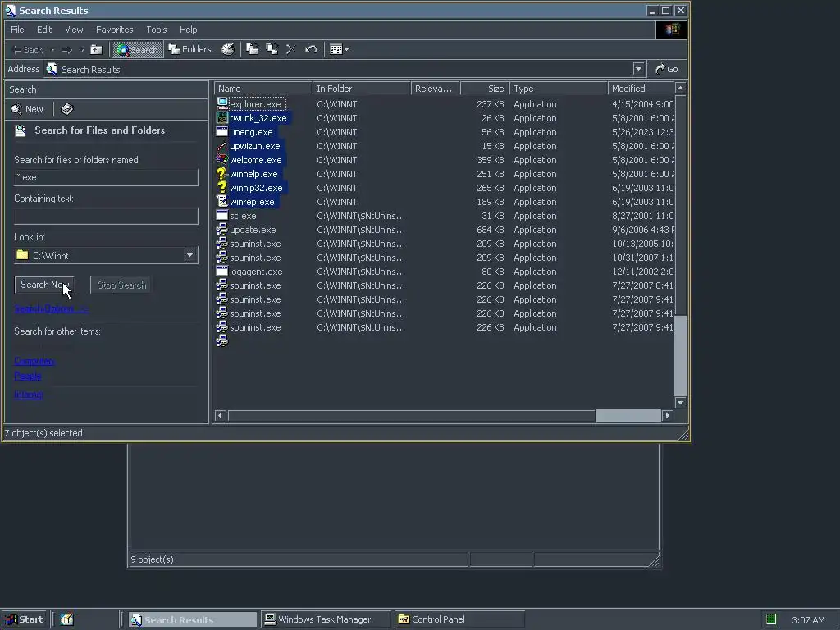The height and width of the screenshot is (630, 840).
Task: Open the Forward history dropdown arrow
Action: tap(82, 50)
